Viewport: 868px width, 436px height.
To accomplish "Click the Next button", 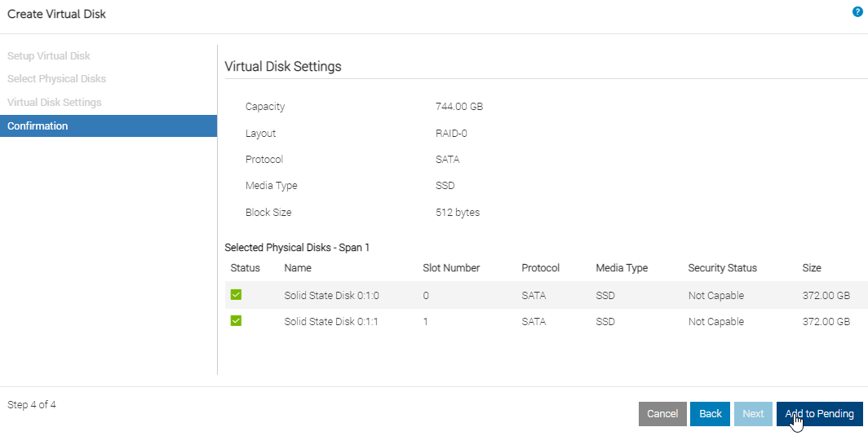I will 753,414.
